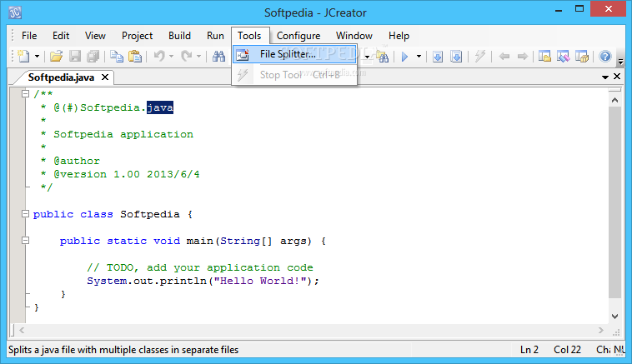Click the Help question mark icon
The height and width of the screenshot is (364, 632).
click(605, 57)
